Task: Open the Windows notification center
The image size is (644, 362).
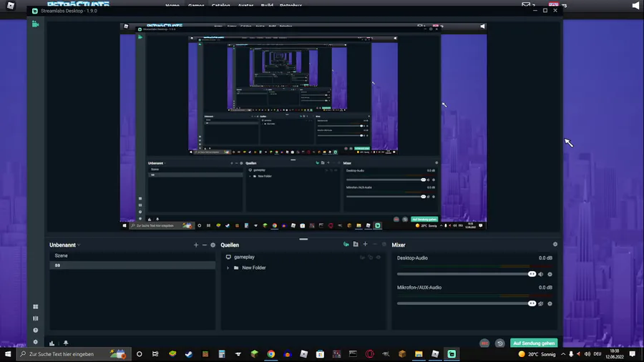Action: coord(633,354)
